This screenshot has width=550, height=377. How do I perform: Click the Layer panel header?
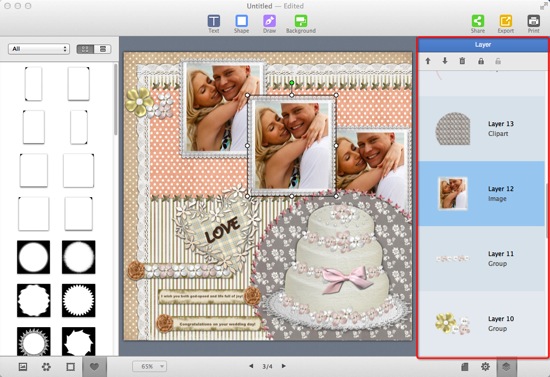483,45
